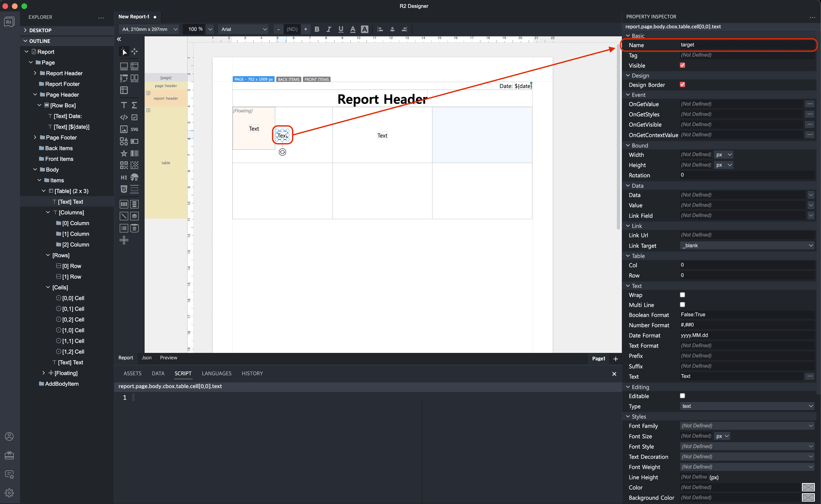
Task: Toggle Visible checkbox for selected cell
Action: [x=683, y=65]
